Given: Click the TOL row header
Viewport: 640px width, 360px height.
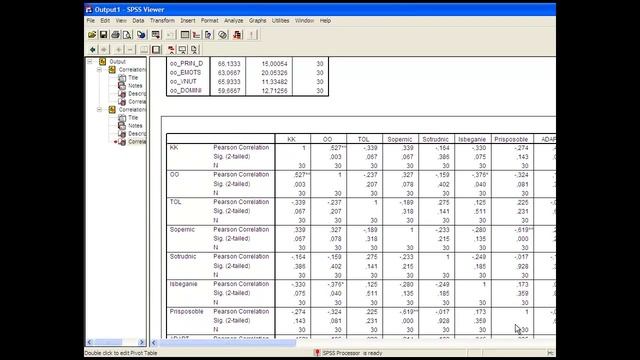Looking at the screenshot, I should [176, 202].
